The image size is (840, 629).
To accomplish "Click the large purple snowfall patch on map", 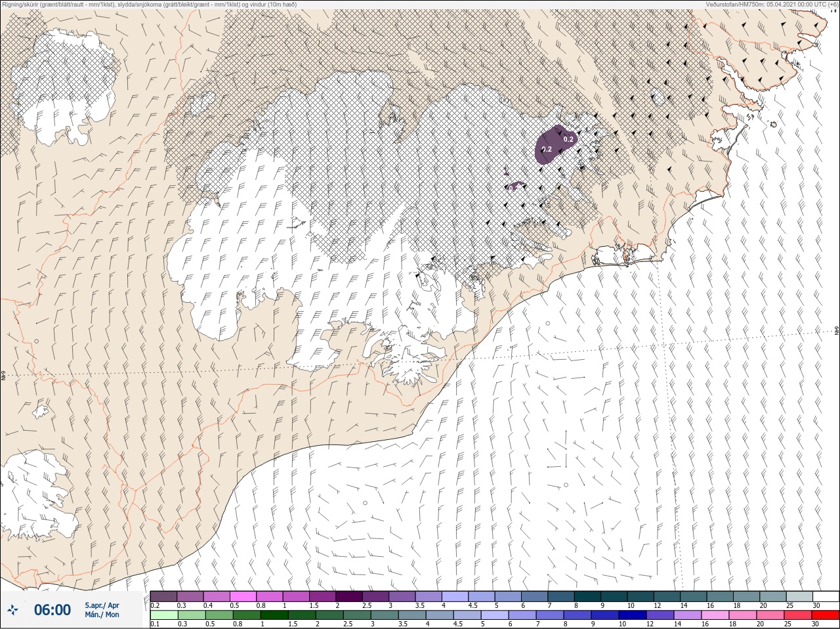I will point(555,144).
